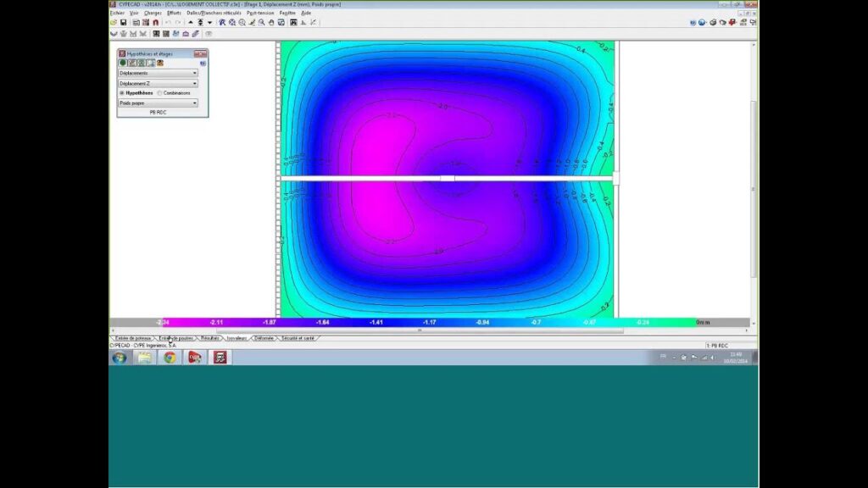Image resolution: width=868 pixels, height=488 pixels.
Task: Click the green circle icon in Hypothèses panel
Action: 122,63
